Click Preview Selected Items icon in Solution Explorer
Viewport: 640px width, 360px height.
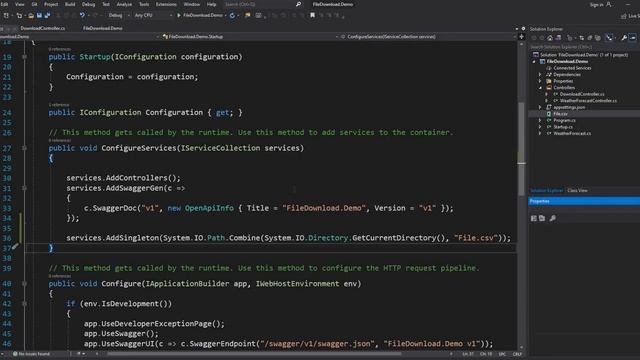633,38
